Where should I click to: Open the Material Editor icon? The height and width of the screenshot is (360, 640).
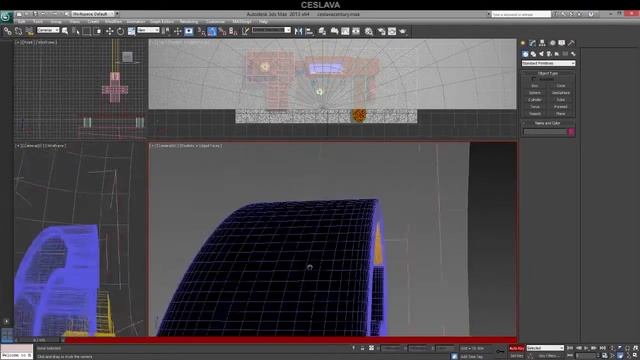(x=369, y=31)
